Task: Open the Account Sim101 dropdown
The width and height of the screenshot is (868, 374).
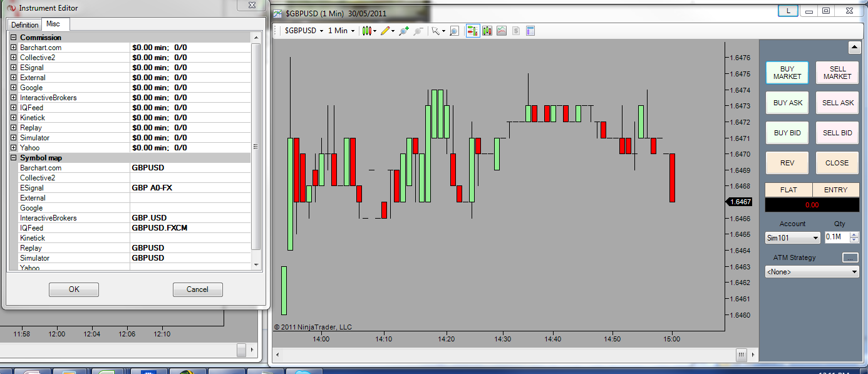Action: 793,238
